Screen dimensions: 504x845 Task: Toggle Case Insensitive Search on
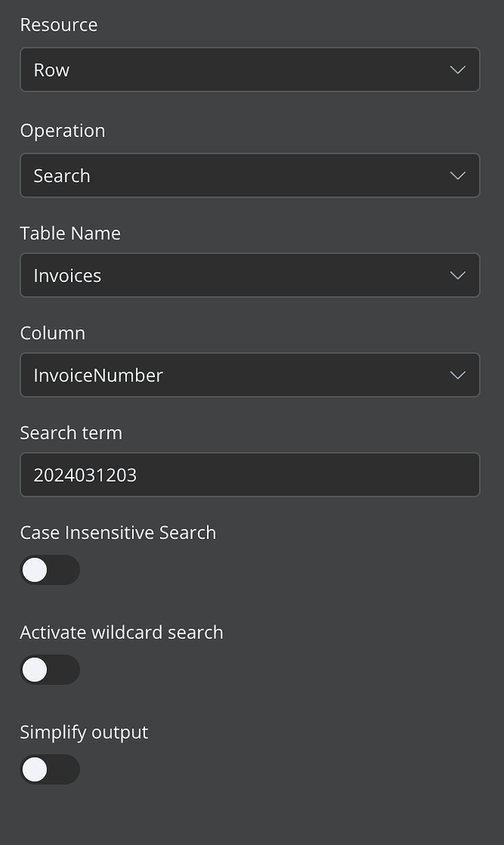(49, 569)
